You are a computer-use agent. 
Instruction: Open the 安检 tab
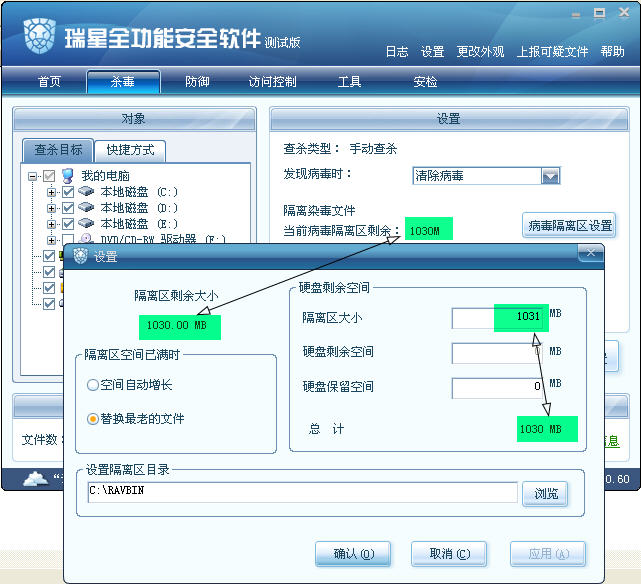[425, 82]
